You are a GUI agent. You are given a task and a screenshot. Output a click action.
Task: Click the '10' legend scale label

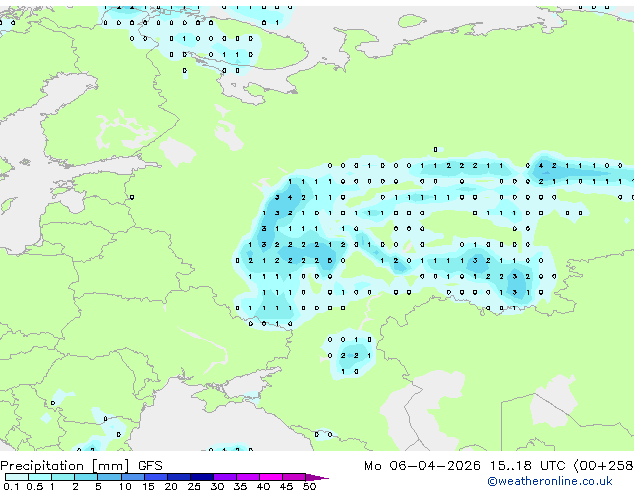[125, 486]
